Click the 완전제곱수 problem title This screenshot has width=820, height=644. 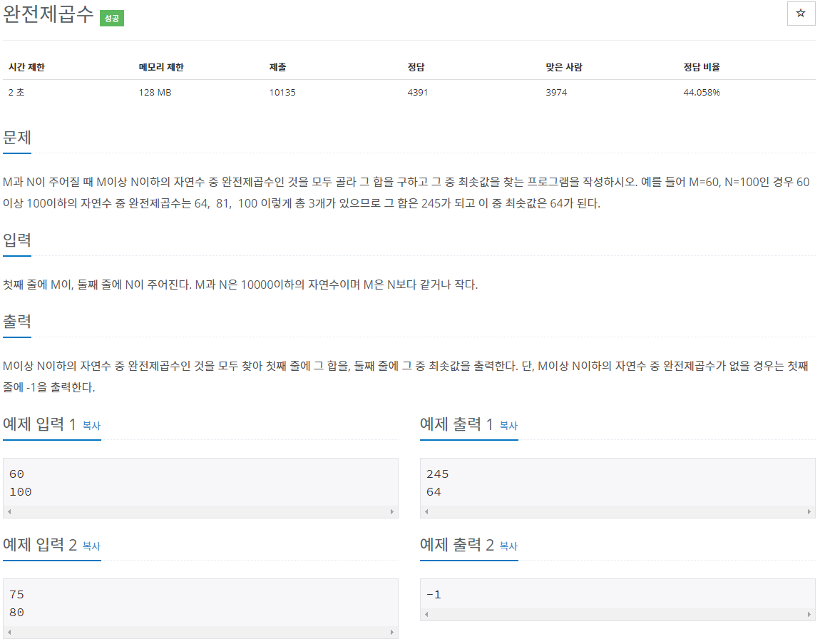pos(48,14)
